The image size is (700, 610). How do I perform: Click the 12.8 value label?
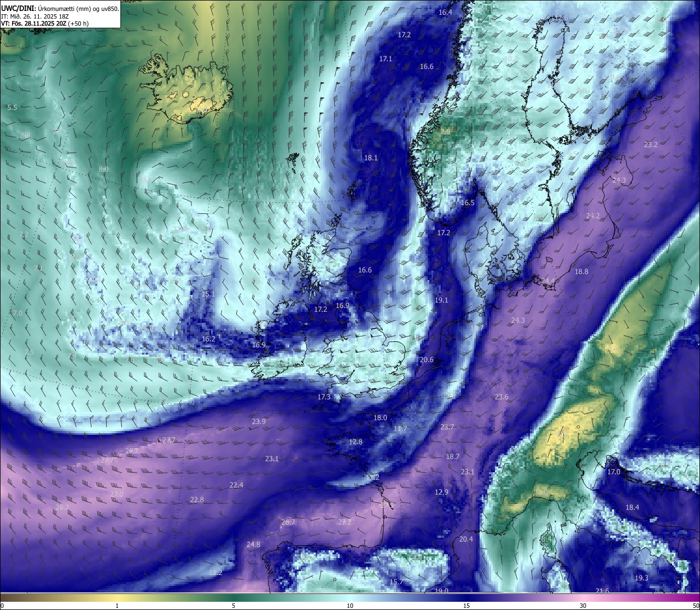click(355, 441)
